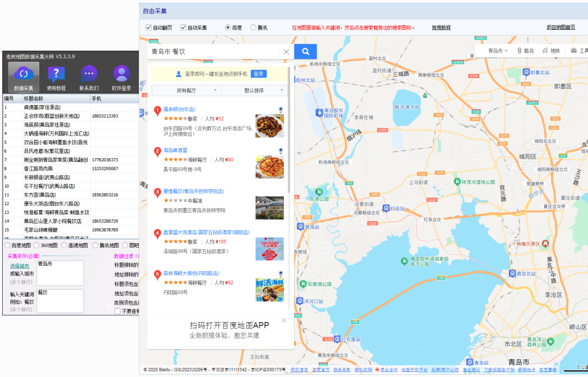
Task: Click the 如意湖公园 park icon
Action: 303,284
